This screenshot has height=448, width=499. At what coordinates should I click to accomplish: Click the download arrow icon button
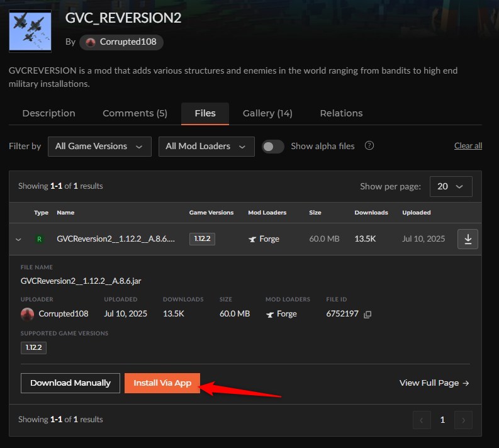point(468,239)
